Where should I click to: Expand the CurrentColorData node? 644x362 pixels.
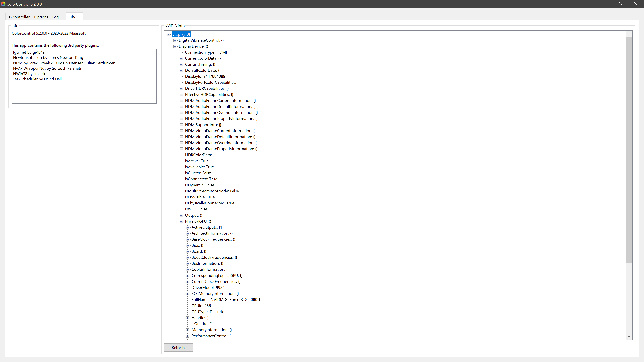pos(181,58)
